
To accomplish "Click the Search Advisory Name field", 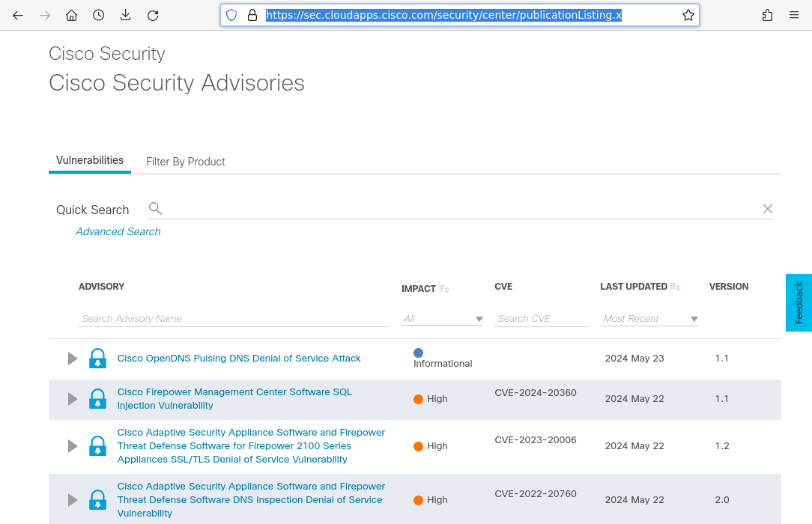I will (234, 319).
